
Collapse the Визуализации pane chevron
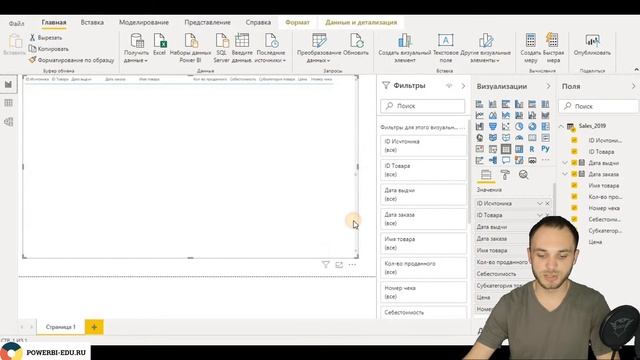click(x=548, y=86)
